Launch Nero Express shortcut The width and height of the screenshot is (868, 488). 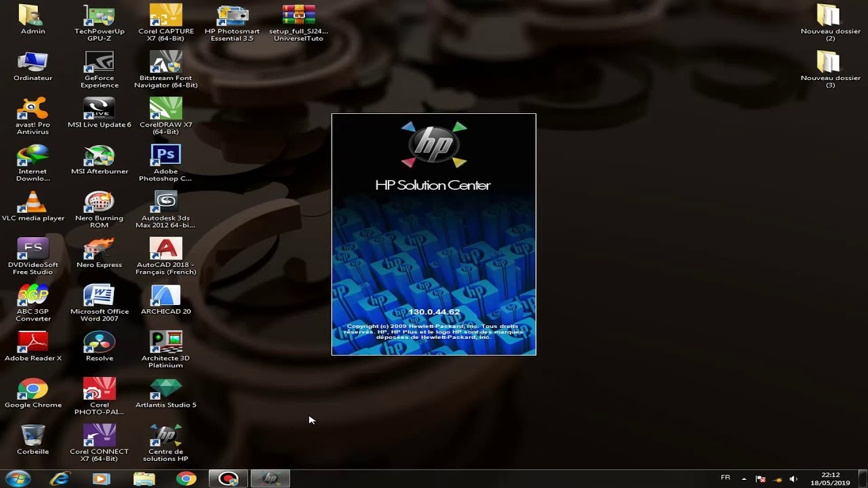click(x=99, y=253)
